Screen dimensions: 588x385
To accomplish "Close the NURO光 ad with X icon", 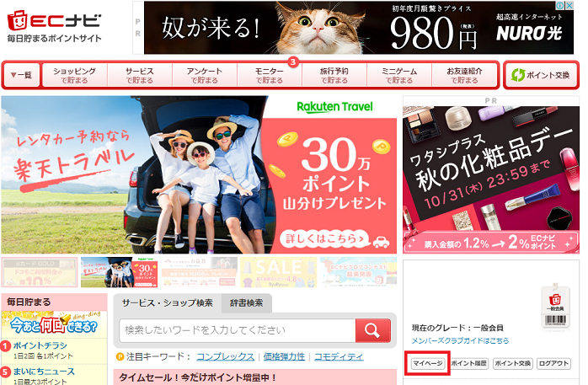I will point(569,5).
